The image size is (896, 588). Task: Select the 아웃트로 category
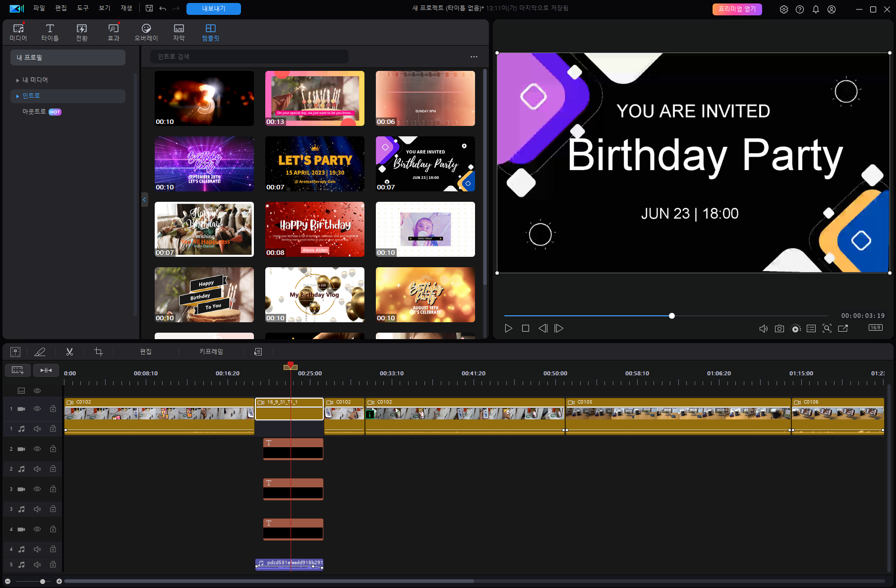pos(34,112)
